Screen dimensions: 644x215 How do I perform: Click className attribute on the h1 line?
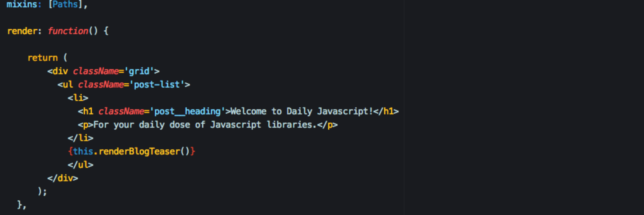(121, 111)
